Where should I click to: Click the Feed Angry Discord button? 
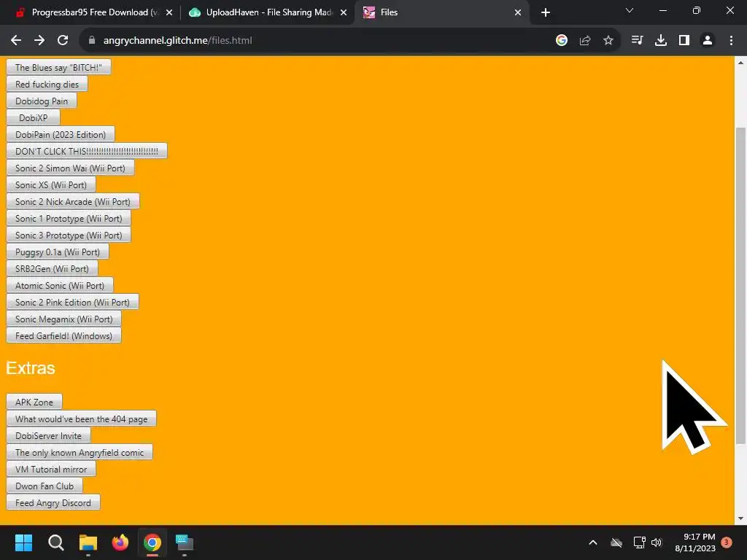53,503
